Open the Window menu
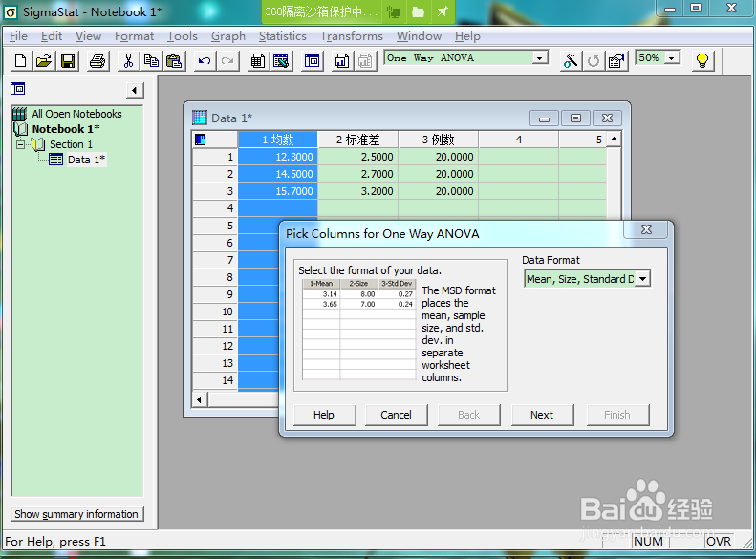 pyautogui.click(x=419, y=36)
